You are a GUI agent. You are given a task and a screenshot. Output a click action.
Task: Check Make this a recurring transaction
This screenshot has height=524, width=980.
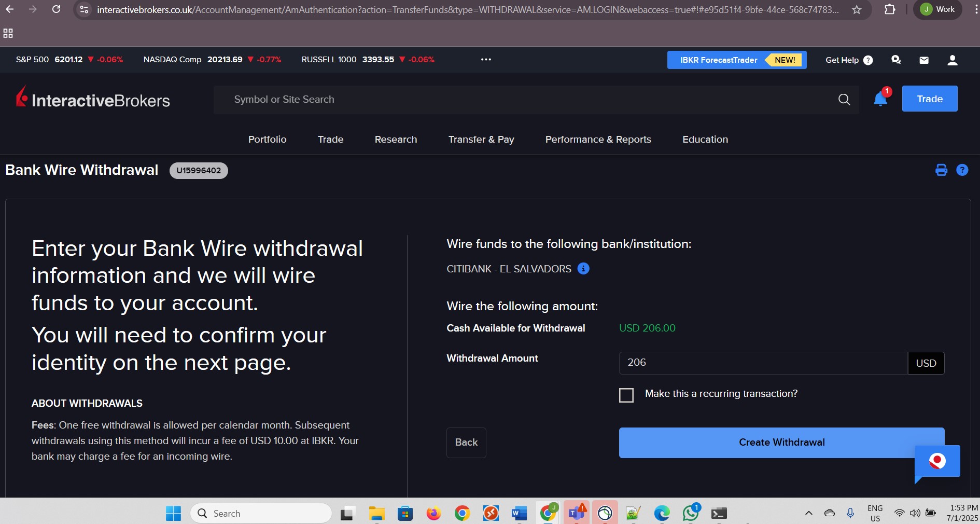click(x=626, y=395)
